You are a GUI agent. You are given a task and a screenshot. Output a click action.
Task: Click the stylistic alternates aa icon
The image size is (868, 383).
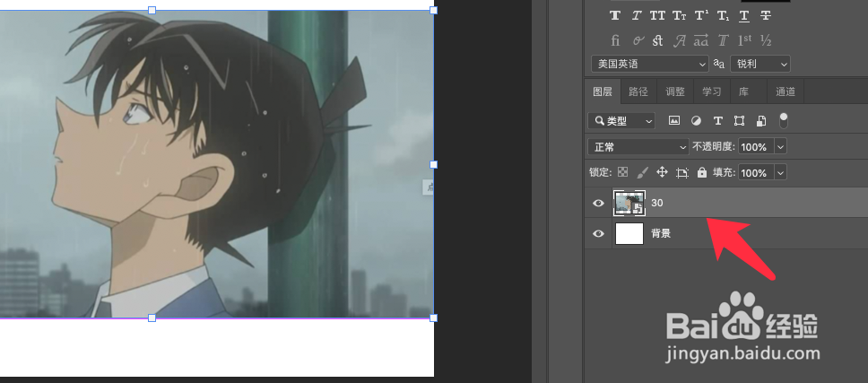(x=701, y=40)
